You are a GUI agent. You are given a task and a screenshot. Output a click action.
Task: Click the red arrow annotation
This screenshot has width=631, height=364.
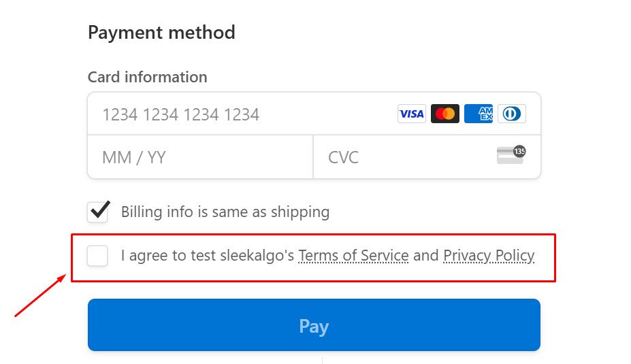point(41,296)
